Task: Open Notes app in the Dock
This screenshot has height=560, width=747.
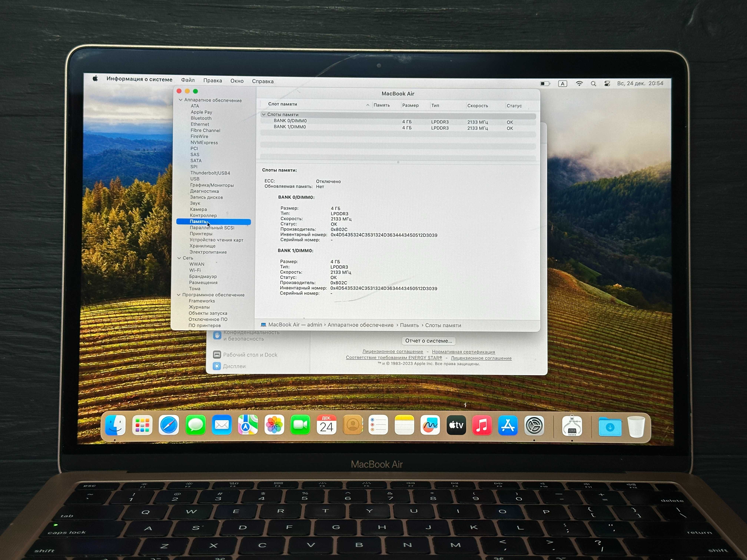Action: 404,425
